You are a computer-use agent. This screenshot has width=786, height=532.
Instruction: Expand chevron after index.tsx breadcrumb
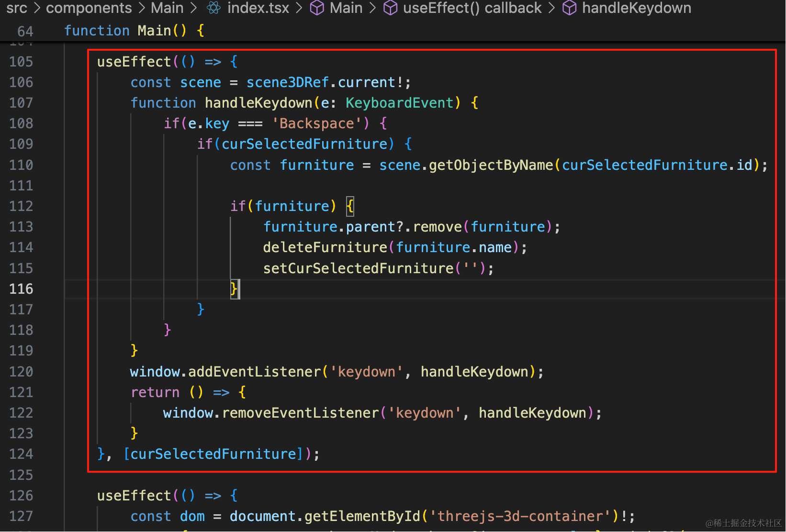click(299, 8)
